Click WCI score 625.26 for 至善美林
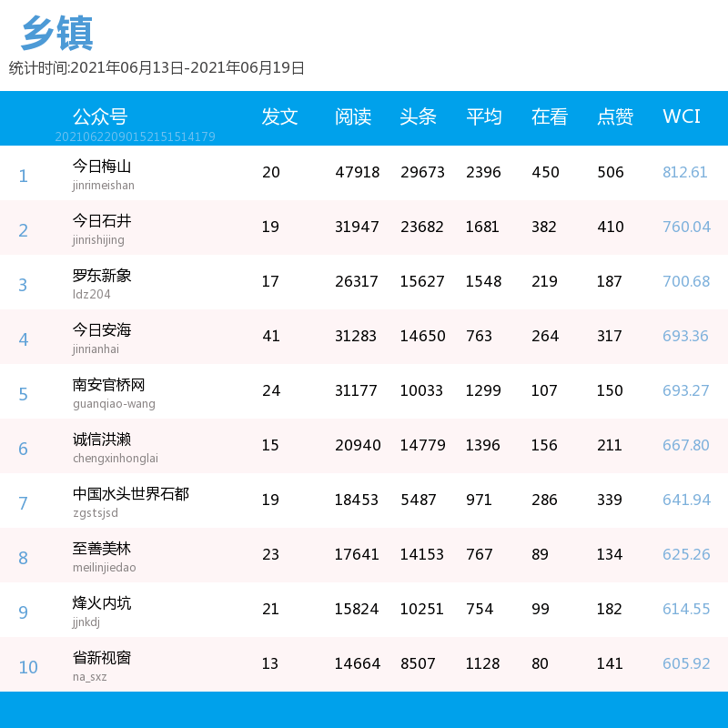The image size is (728, 728). 686,554
